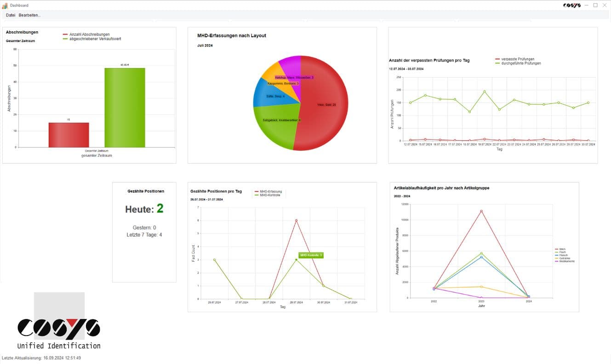Click the green peak point on 19.07.2024
This screenshot has height=364, width=611.
[484, 91]
